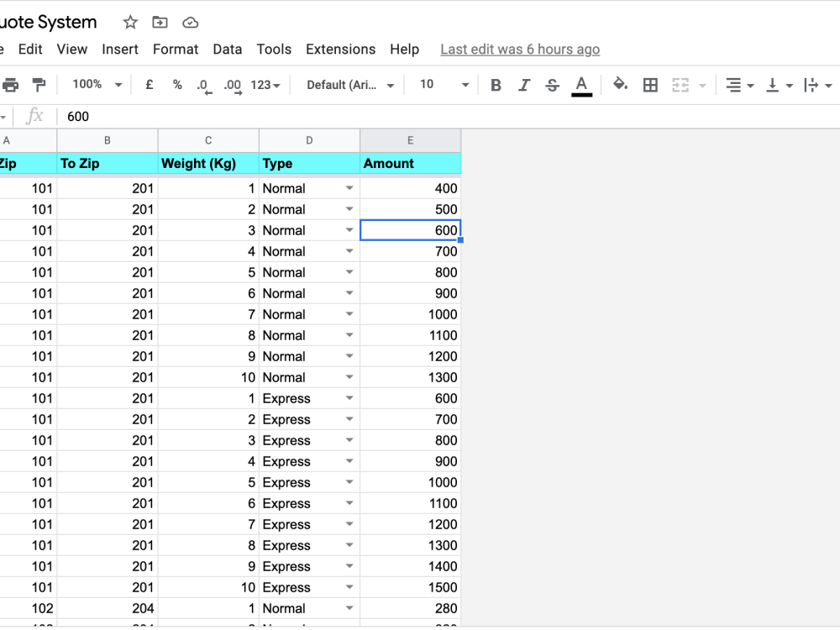This screenshot has height=630, width=840.
Task: Toggle bold formatting
Action: (x=496, y=85)
